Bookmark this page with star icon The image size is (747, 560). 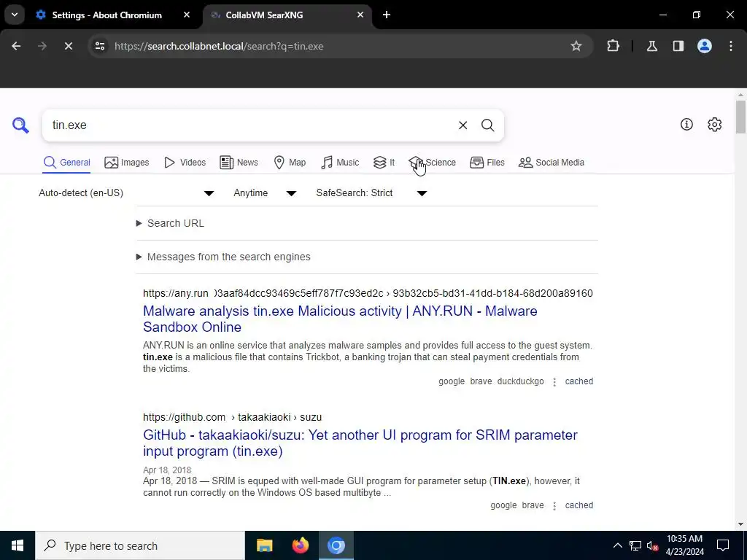pyautogui.click(x=576, y=46)
